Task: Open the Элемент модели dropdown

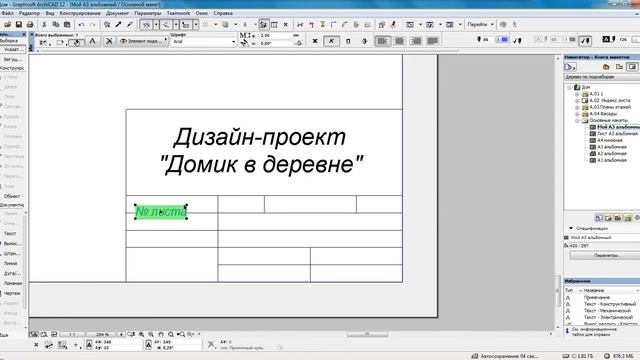Action: 143,41
